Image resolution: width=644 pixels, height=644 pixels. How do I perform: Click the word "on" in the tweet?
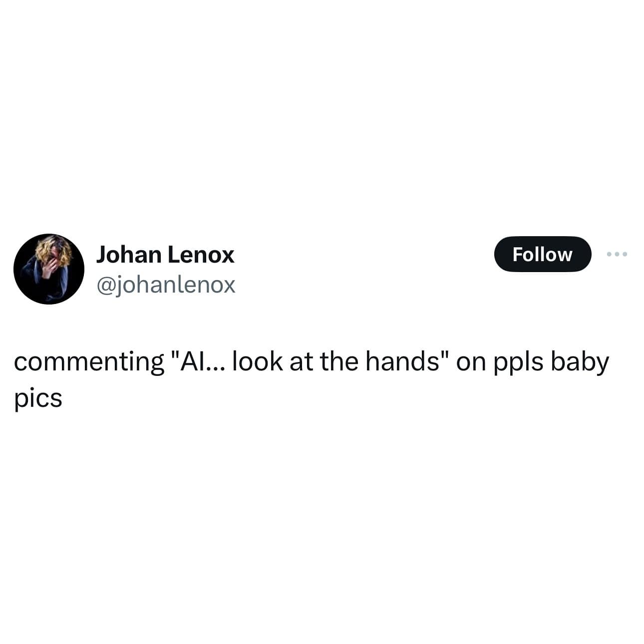click(471, 363)
